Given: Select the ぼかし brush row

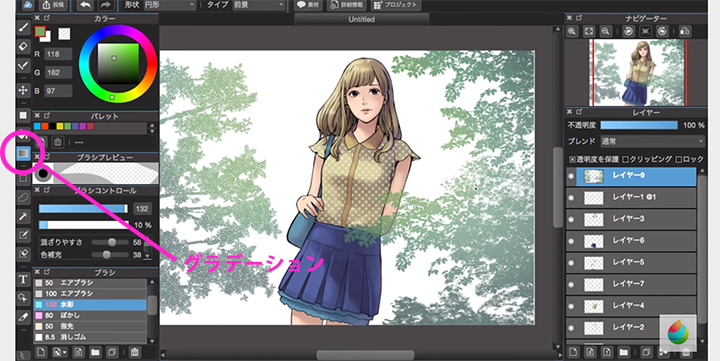Looking at the screenshot, I should tap(90, 316).
